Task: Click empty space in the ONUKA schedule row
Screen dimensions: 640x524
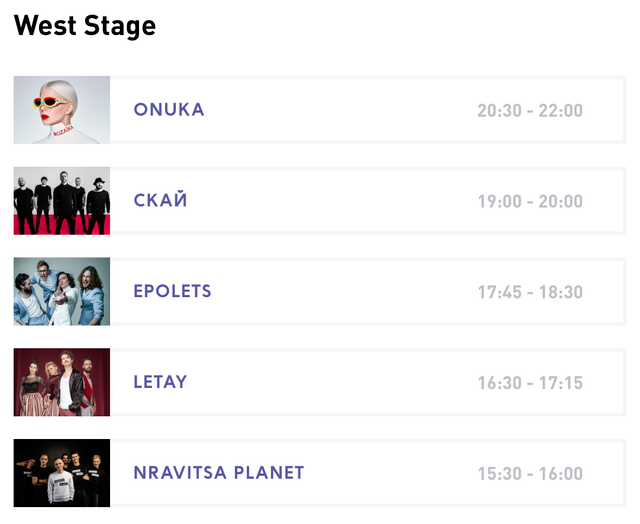Action: (340, 110)
